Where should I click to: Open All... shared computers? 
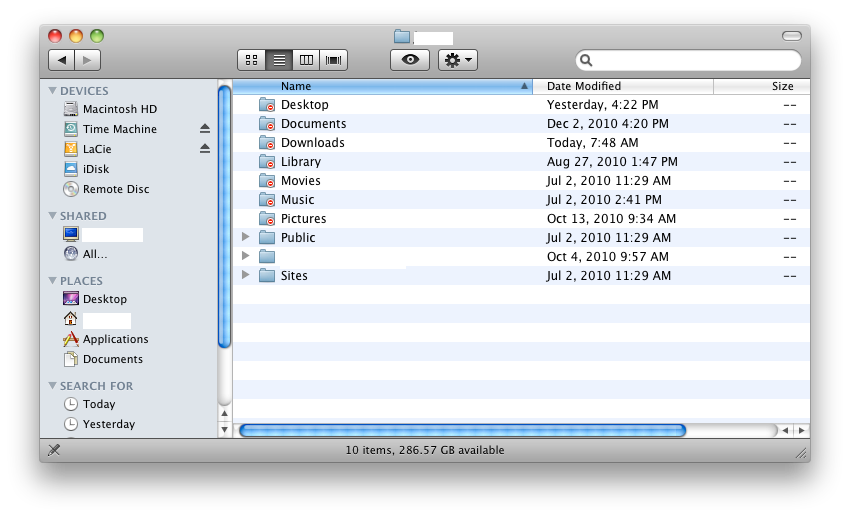point(85,254)
